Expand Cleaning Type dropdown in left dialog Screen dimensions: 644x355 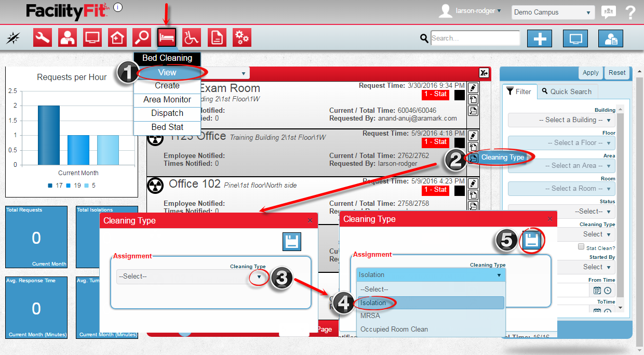[x=259, y=277]
